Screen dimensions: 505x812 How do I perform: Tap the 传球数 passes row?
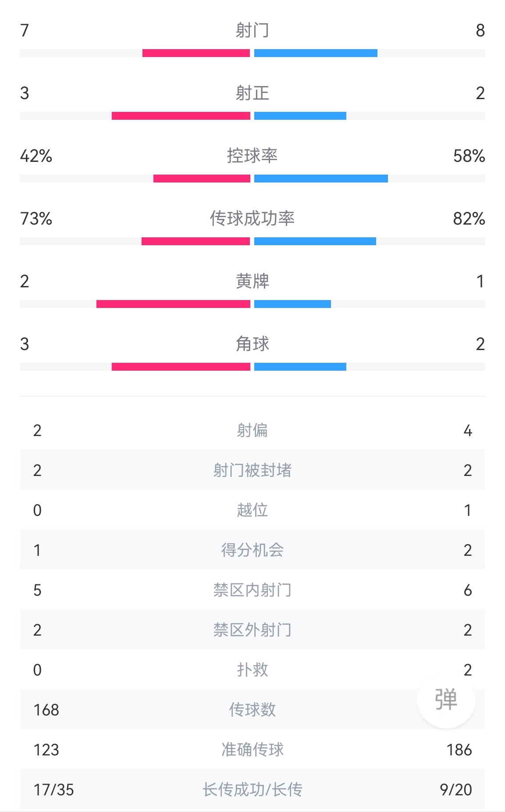coord(252,710)
